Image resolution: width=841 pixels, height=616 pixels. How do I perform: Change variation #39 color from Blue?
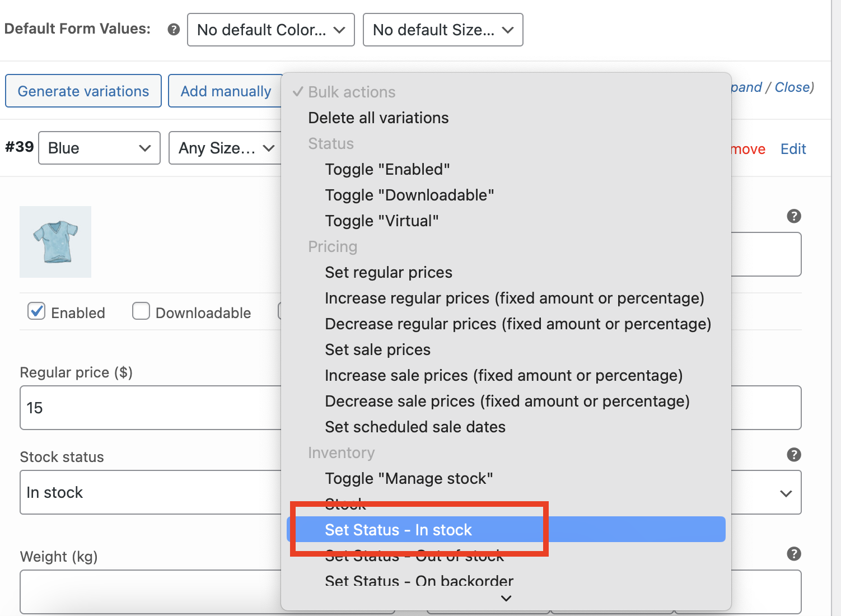99,148
